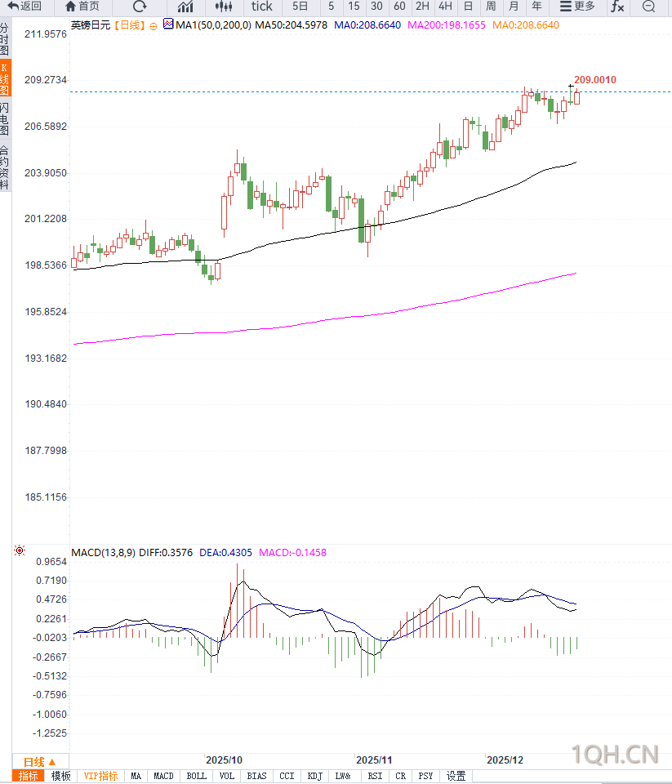Apply the BIAS indicator
Viewport: 672px width, 784px height.
tap(256, 776)
